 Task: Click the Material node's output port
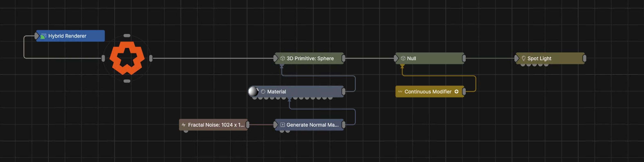pos(343,92)
